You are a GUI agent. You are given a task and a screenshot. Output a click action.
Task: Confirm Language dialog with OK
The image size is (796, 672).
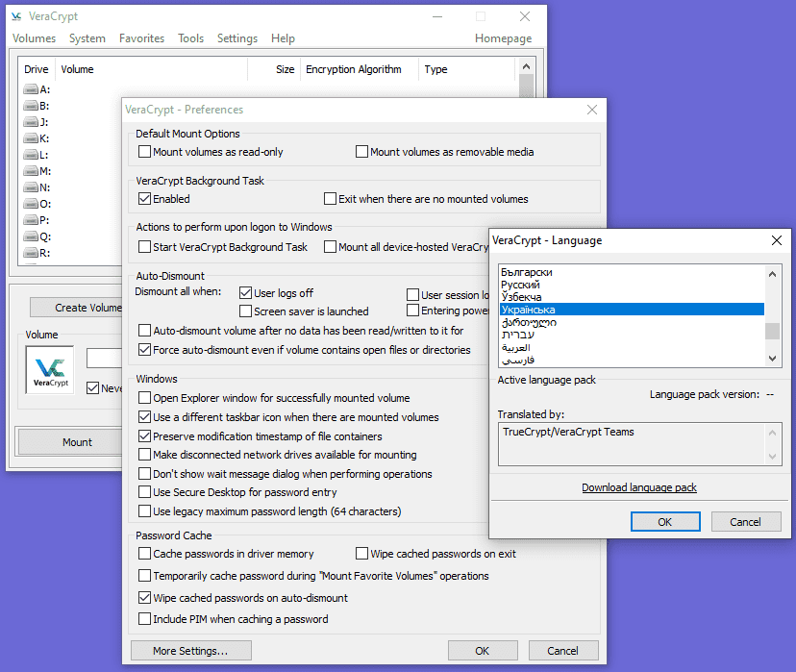[x=665, y=522]
